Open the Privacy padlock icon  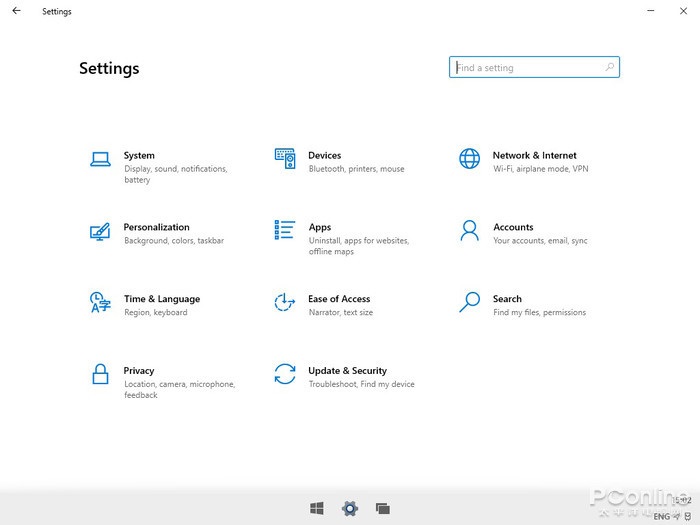100,374
